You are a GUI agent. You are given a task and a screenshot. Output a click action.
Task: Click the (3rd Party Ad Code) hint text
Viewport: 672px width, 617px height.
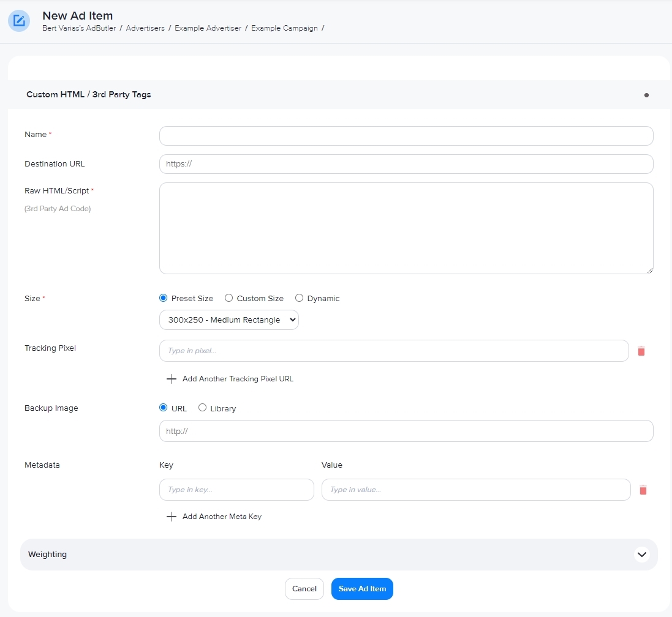coord(58,209)
